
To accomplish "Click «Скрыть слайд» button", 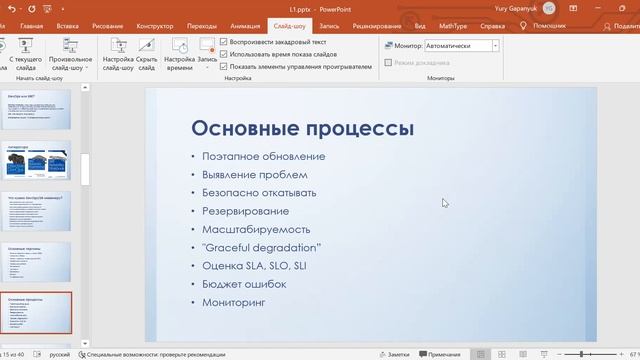I will 147,54.
